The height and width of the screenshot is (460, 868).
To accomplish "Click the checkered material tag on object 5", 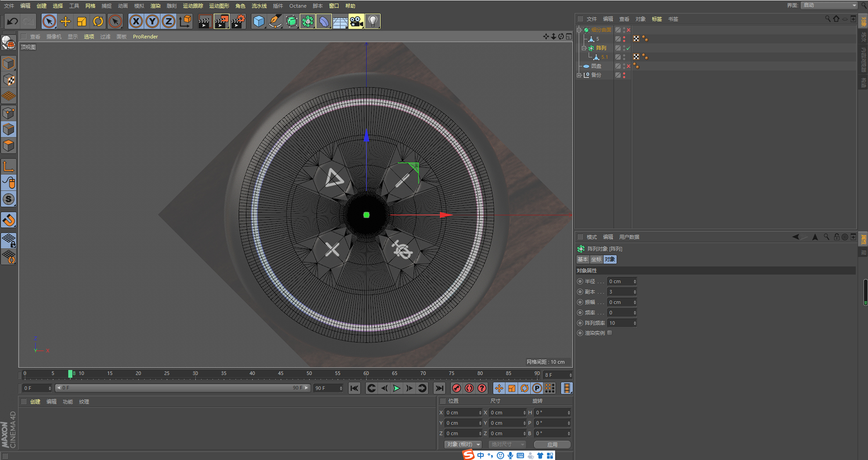I will tap(636, 39).
